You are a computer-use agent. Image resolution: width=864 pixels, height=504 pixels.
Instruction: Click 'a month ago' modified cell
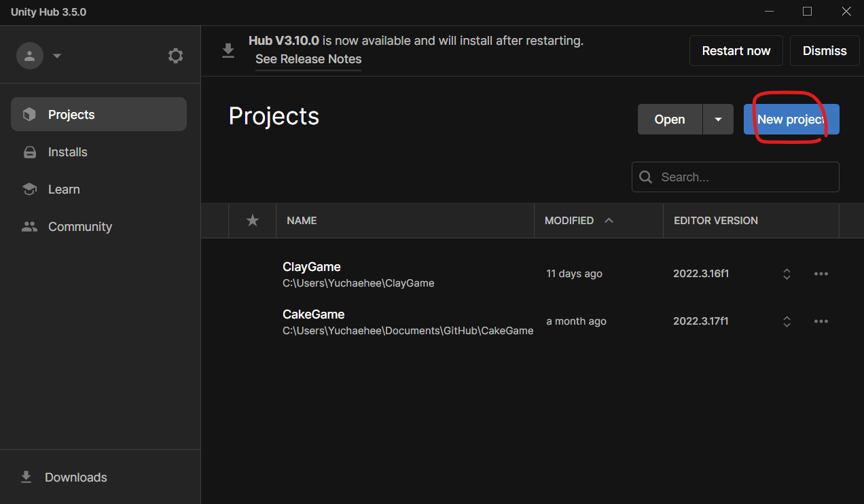coord(577,321)
